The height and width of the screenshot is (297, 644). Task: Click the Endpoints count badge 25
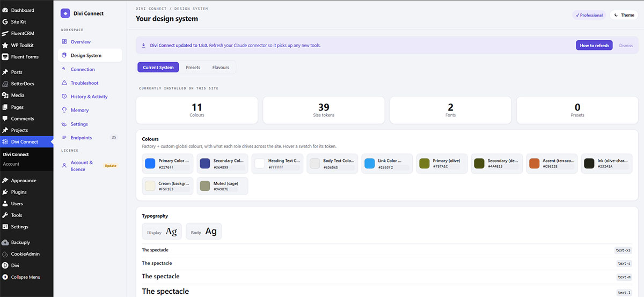click(x=114, y=138)
